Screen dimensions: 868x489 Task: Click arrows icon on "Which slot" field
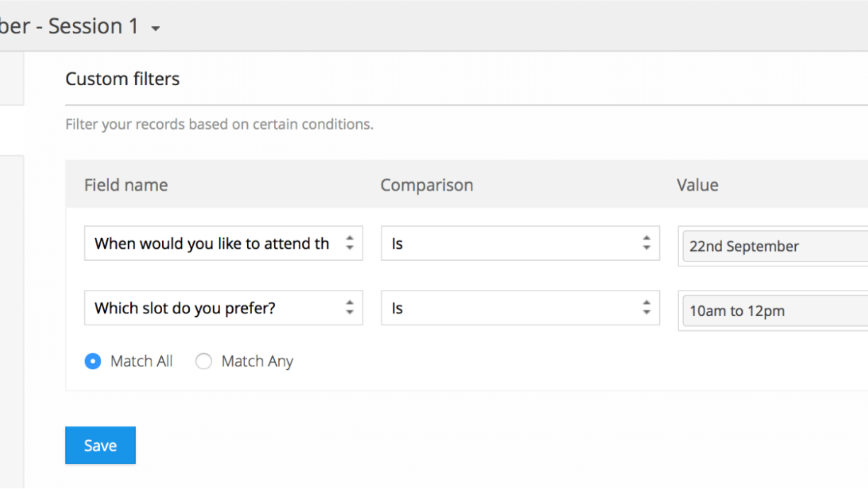(350, 308)
